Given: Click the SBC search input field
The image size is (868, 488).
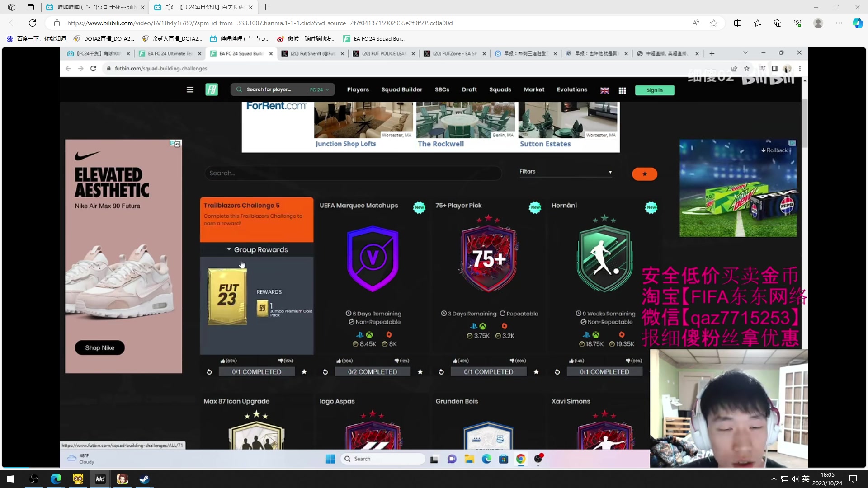Looking at the screenshot, I should (353, 173).
